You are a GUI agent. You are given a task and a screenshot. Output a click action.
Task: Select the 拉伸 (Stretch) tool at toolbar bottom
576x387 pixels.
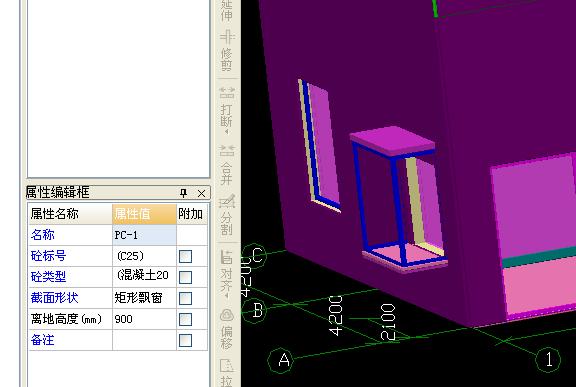pyautogui.click(x=227, y=373)
